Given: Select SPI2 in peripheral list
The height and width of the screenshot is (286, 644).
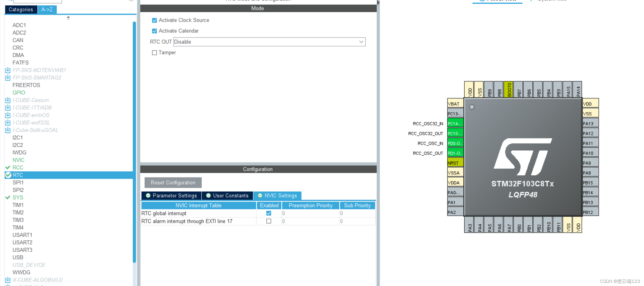Looking at the screenshot, I should (18, 190).
